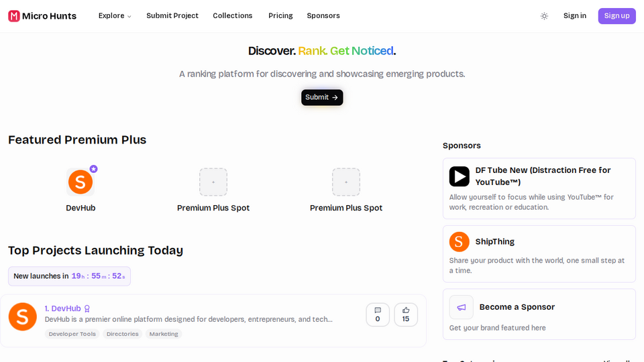This screenshot has width=644, height=362.
Task: Click the Micro Hunts logo icon
Action: click(x=14, y=16)
